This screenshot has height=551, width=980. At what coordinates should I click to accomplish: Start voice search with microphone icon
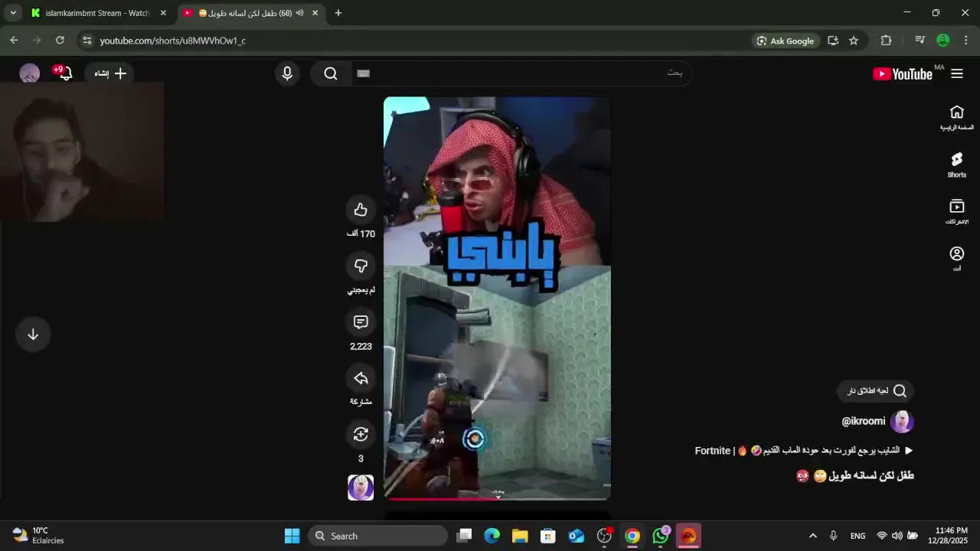click(287, 73)
